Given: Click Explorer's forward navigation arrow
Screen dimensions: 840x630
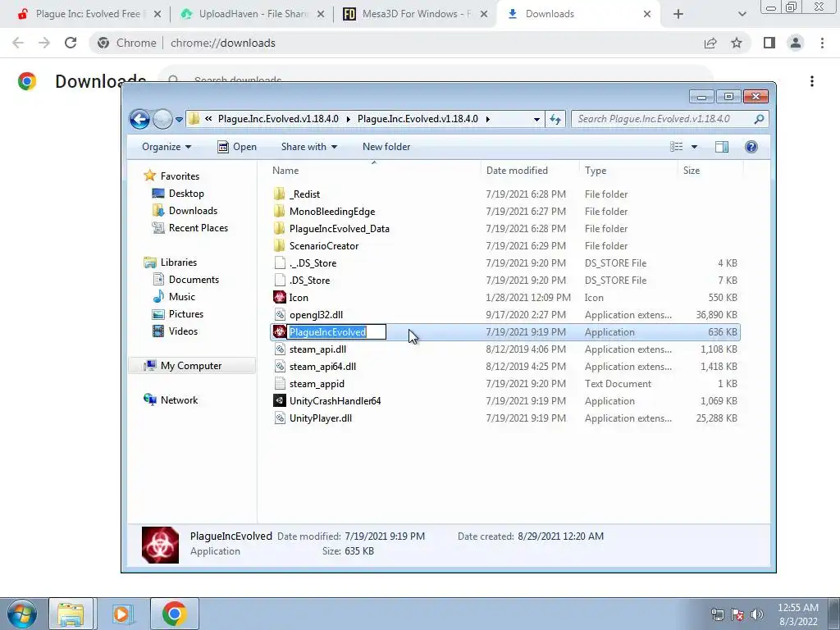Looking at the screenshot, I should pos(162,119).
